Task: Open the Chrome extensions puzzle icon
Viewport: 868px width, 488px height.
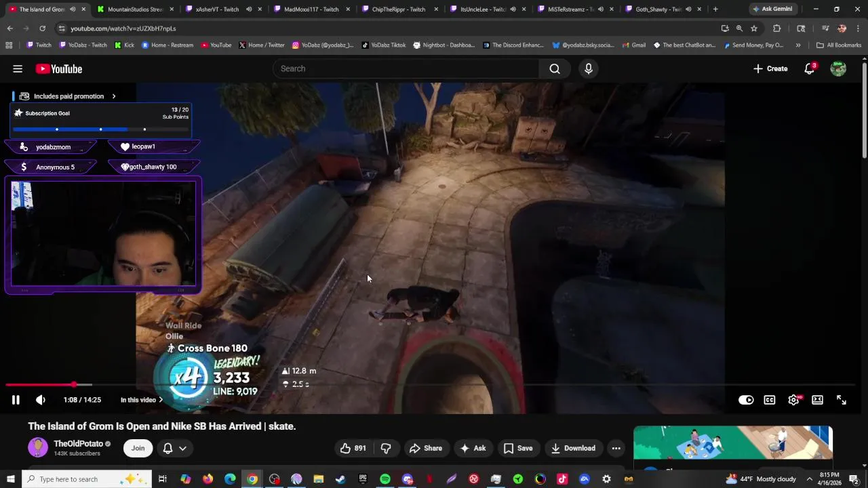Action: (777, 28)
